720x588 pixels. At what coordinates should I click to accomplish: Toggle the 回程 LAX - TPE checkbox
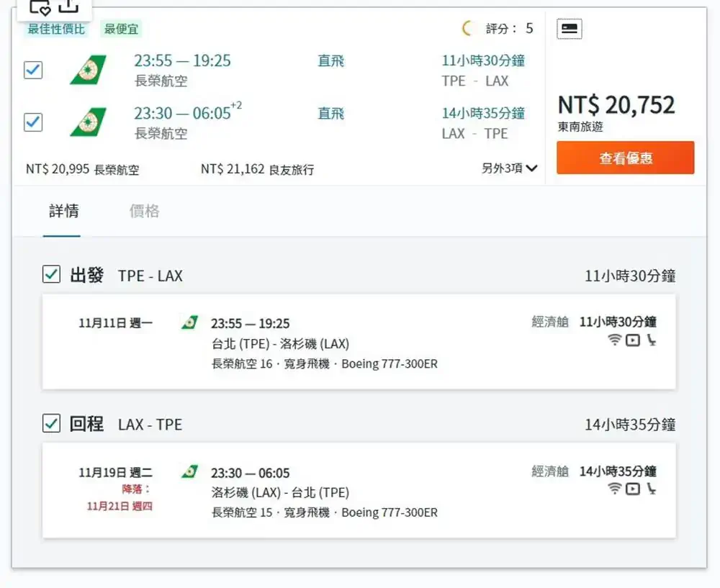click(x=51, y=423)
